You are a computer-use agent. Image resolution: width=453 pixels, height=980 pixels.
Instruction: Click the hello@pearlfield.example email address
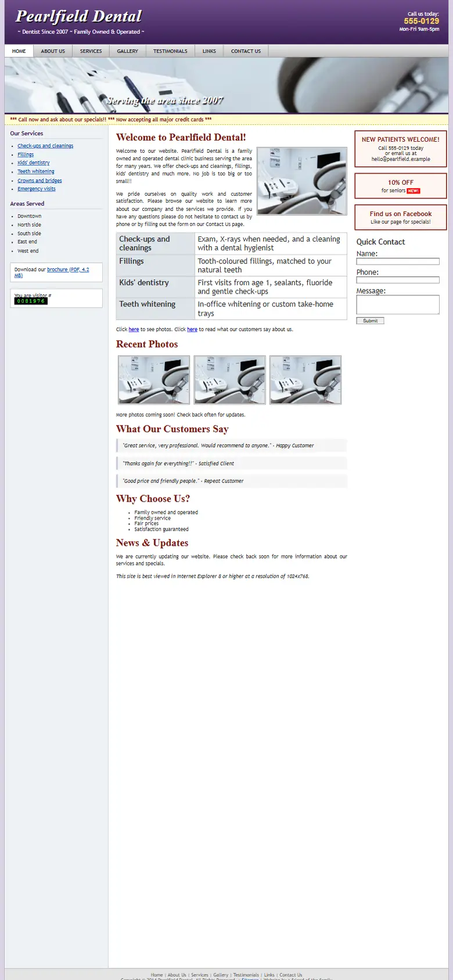click(401, 159)
